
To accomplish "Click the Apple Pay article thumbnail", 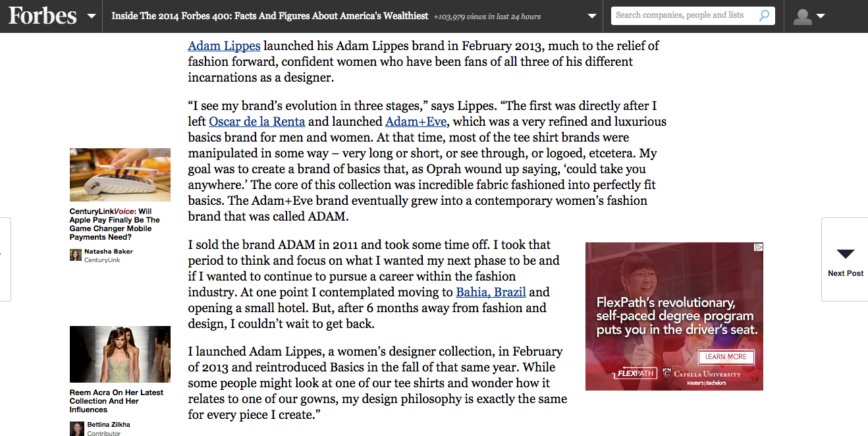I will click(x=120, y=175).
